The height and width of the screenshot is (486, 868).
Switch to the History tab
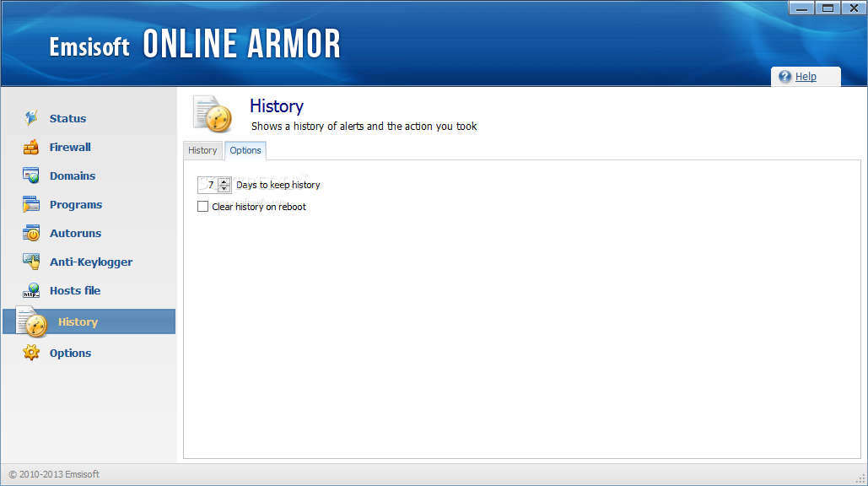(202, 150)
